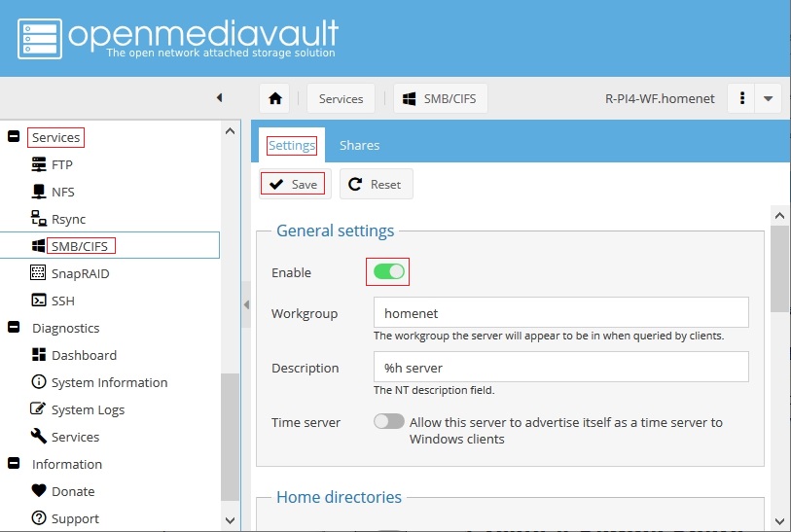
Task: Switch to the Shares tab
Action: [x=359, y=145]
